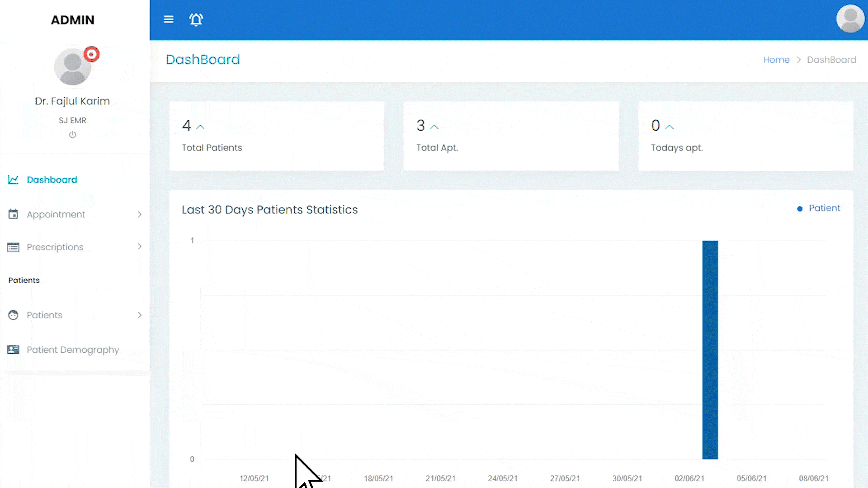Open Patient Demography menu item
This screenshot has height=488, width=868.
click(x=73, y=350)
